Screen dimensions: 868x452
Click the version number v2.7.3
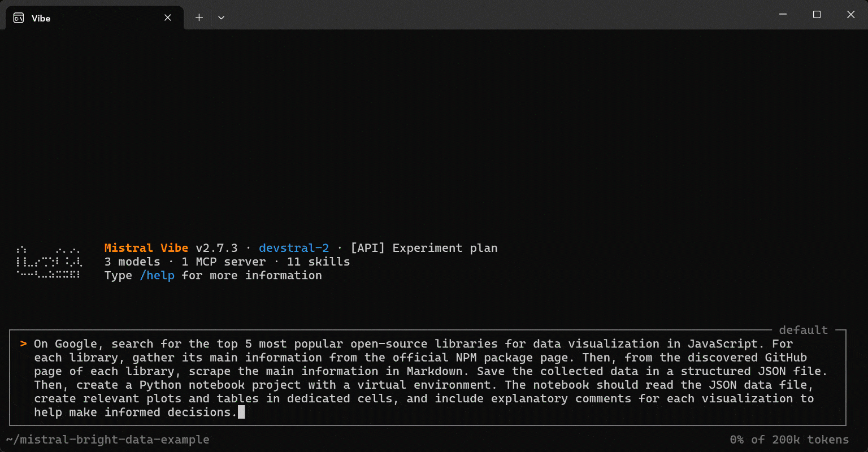pos(219,247)
